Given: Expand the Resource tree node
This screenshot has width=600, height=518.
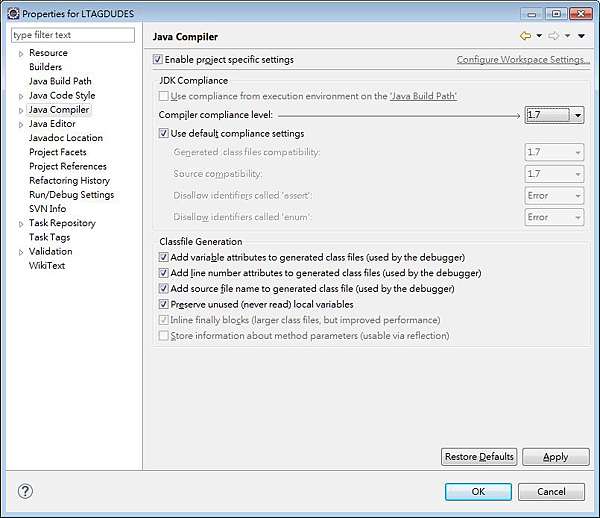Looking at the screenshot, I should point(21,54).
